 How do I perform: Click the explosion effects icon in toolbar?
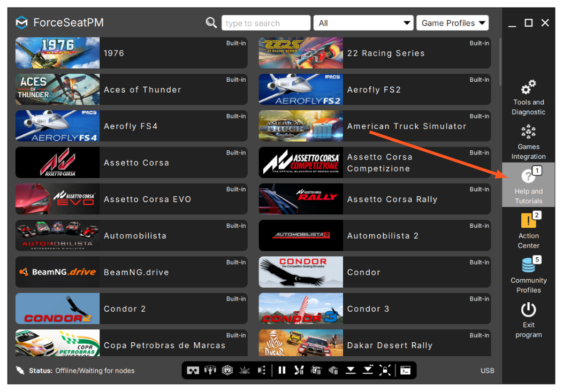tap(245, 370)
